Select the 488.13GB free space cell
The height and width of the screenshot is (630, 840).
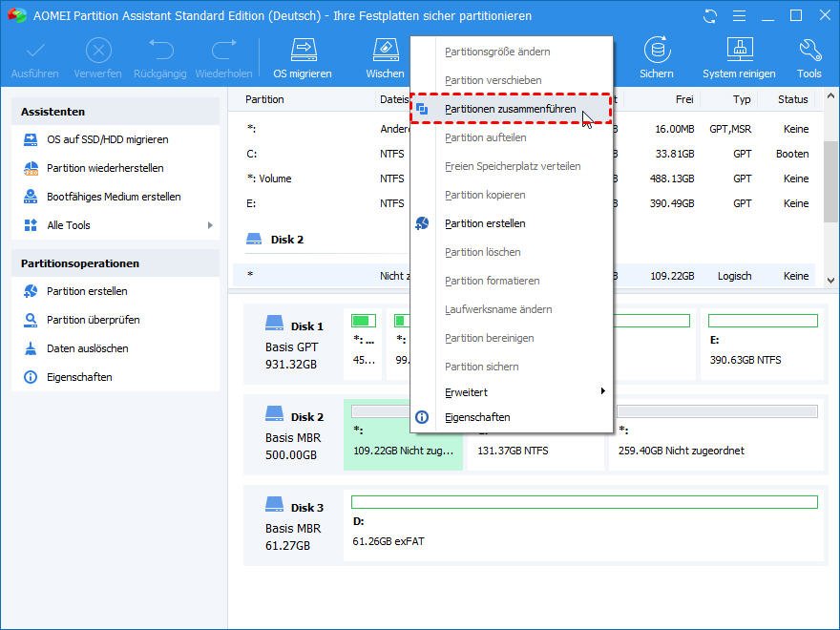672,178
